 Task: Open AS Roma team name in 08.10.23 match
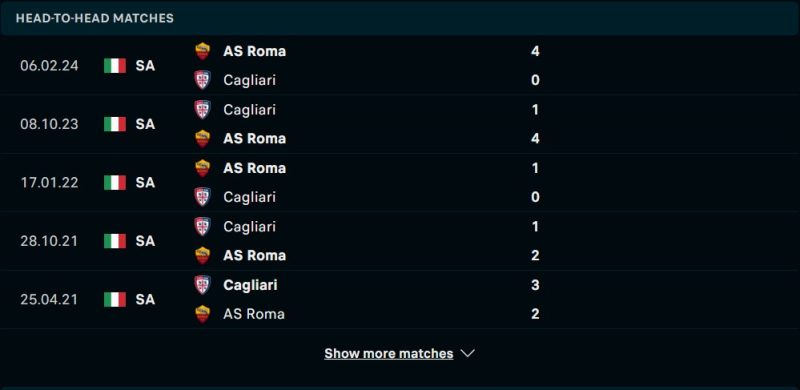pos(255,139)
